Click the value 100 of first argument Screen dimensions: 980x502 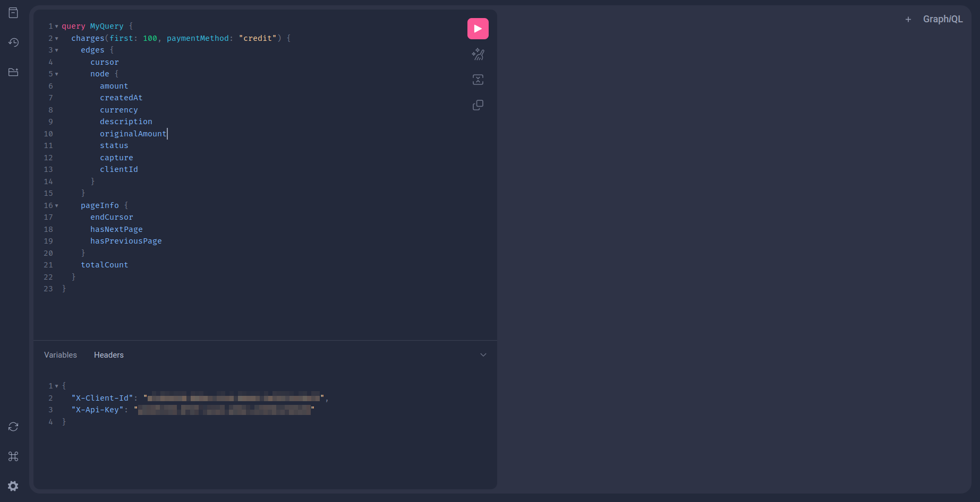[150, 38]
